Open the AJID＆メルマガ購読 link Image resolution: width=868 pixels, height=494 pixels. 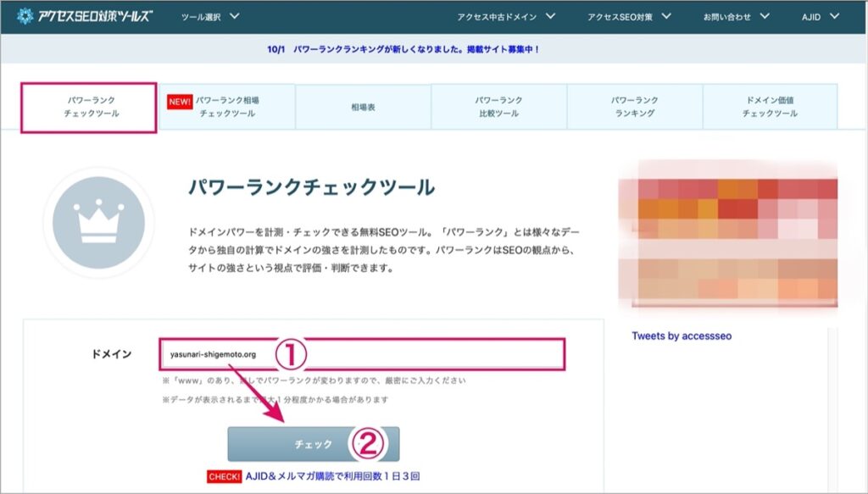(332, 476)
